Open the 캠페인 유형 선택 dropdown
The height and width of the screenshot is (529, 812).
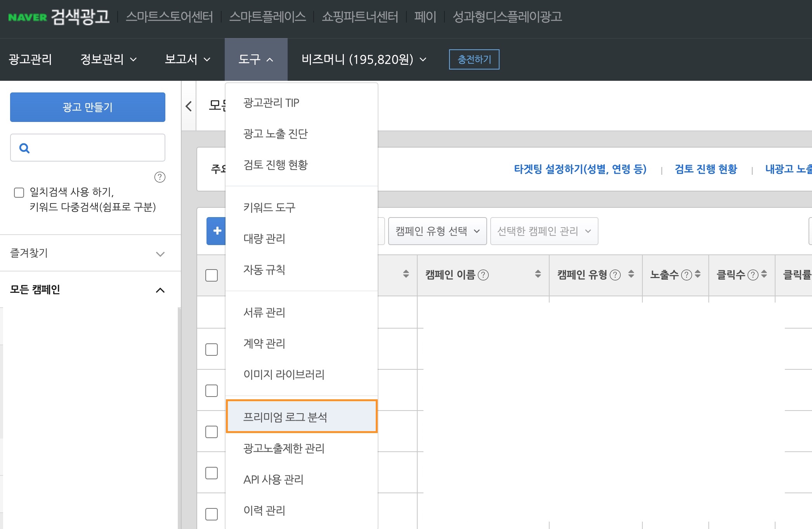(x=437, y=231)
